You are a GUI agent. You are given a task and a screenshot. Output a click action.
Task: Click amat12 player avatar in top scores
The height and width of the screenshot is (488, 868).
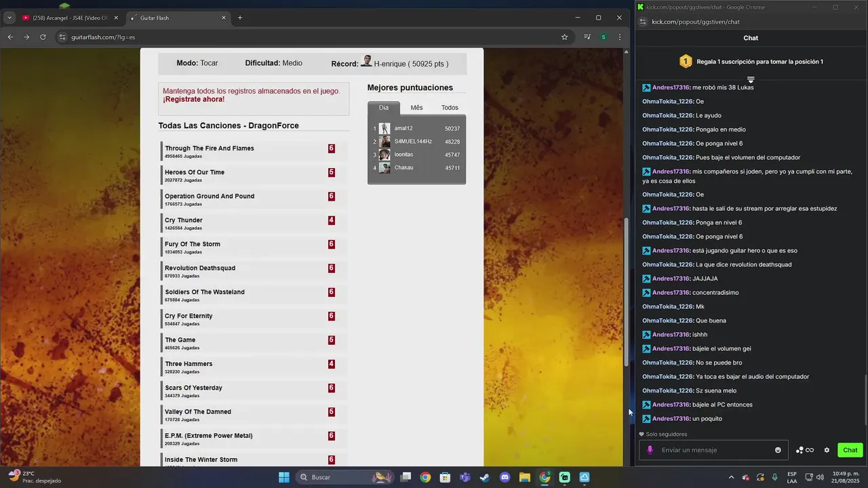point(384,128)
